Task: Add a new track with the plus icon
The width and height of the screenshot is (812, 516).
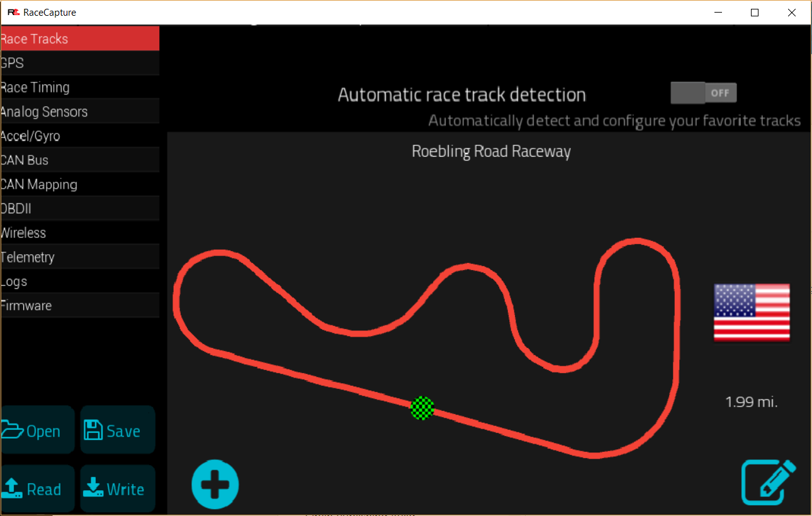Action: 215,485
